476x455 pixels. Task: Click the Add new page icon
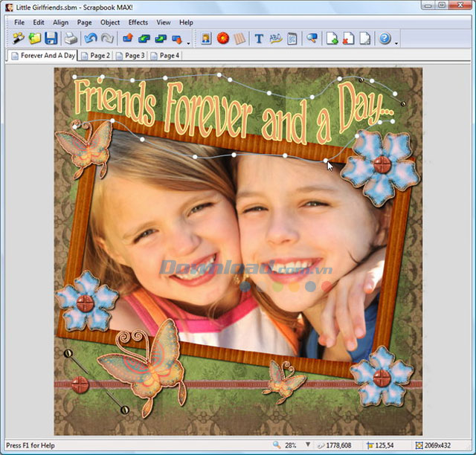click(332, 39)
